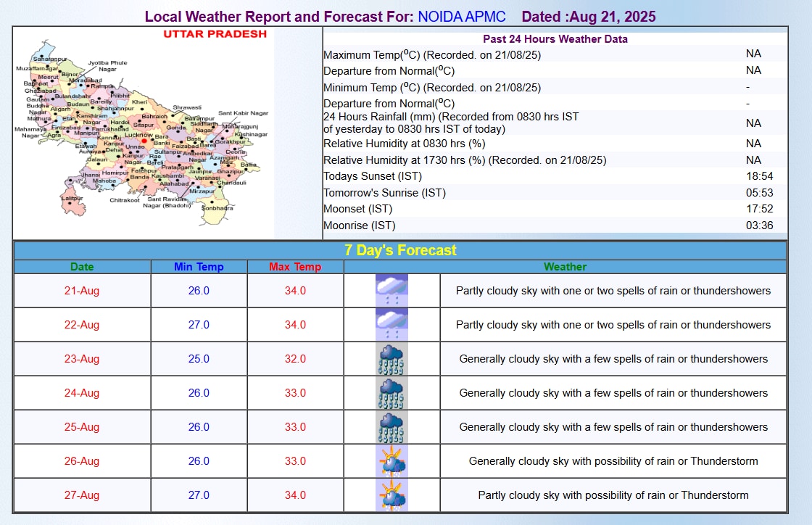The width and height of the screenshot is (812, 525).
Task: Click the 27-Aug sun and thunderstorm icon
Action: coord(391,495)
